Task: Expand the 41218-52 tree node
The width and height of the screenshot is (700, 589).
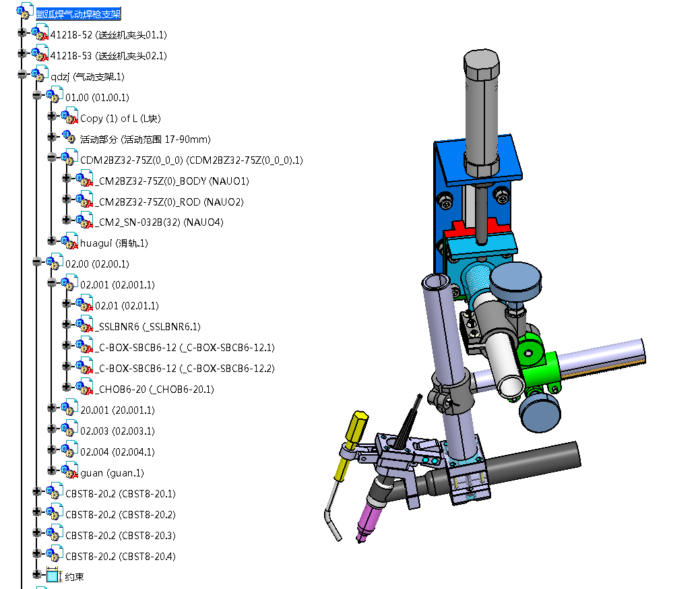Action: (22, 32)
